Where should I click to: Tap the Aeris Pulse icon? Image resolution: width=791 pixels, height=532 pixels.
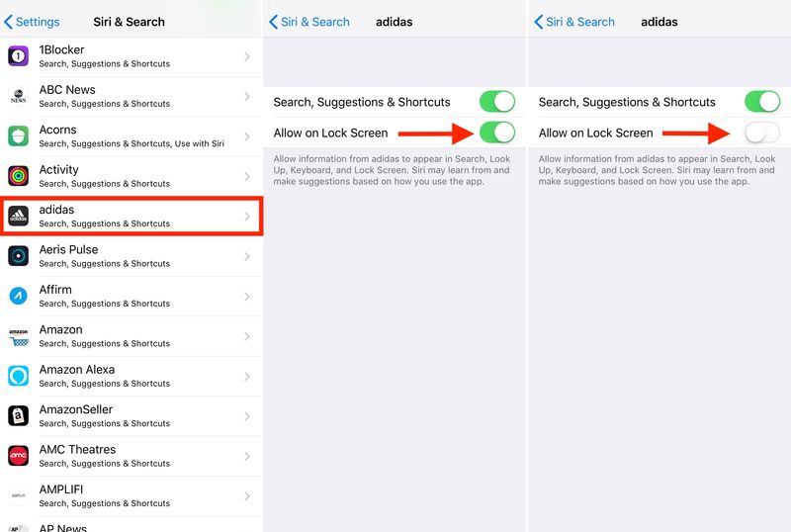pos(18,256)
